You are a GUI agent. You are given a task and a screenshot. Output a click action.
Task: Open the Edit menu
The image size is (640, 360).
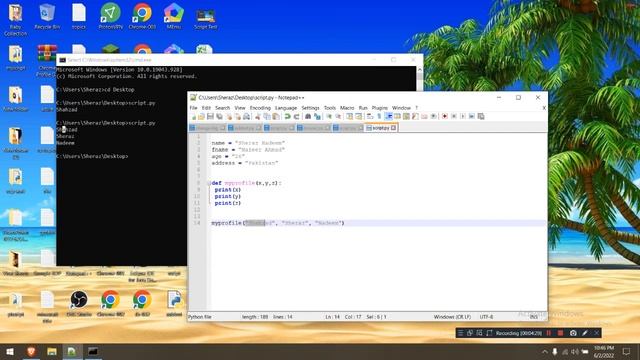tap(206, 108)
